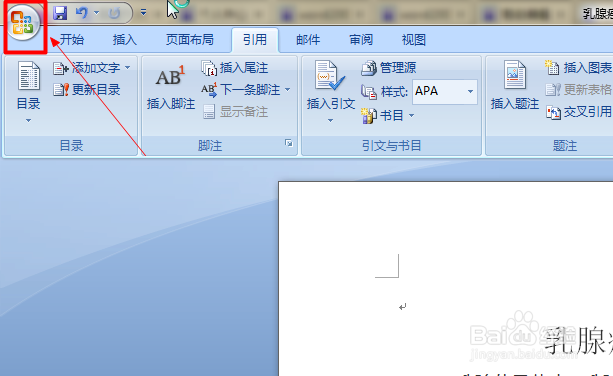Click 插入尾注 to insert endnote
Image resolution: width=613 pixels, height=376 pixels.
tap(235, 68)
